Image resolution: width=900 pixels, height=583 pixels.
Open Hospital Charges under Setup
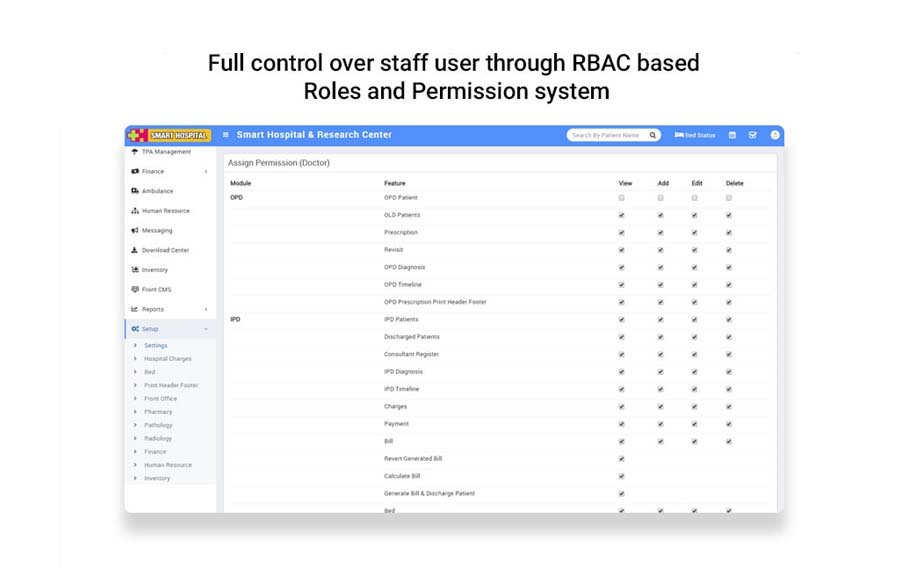[x=167, y=358]
